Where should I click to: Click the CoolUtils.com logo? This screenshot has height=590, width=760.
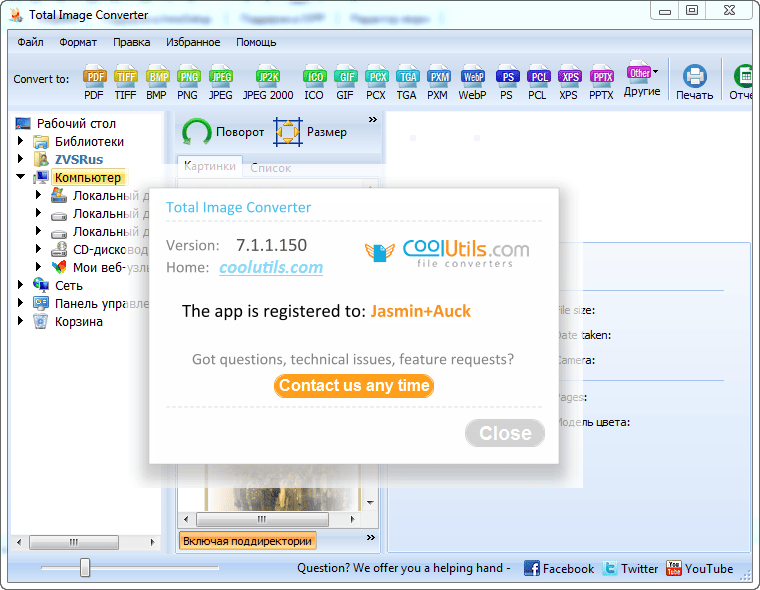tap(447, 252)
